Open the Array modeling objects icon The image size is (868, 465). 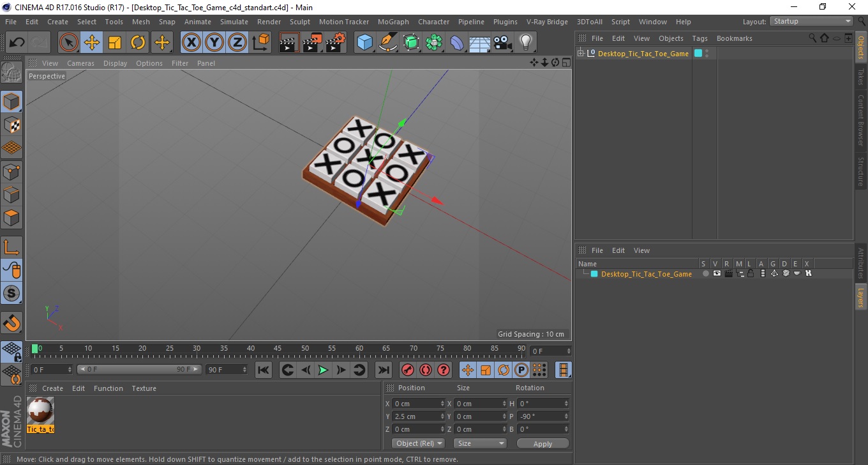click(x=434, y=43)
